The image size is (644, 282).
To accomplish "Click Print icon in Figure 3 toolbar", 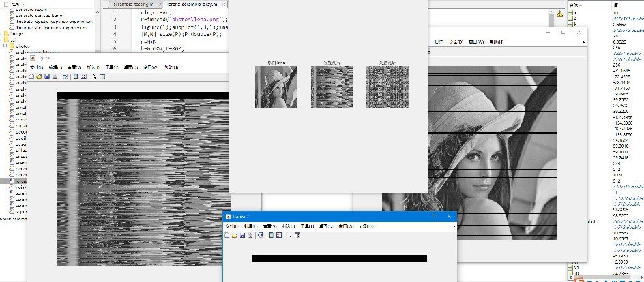I will [x=55, y=76].
